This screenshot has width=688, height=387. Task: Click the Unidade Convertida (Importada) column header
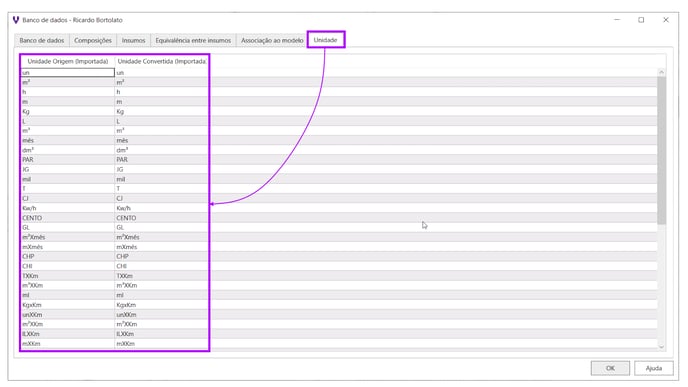(x=161, y=61)
